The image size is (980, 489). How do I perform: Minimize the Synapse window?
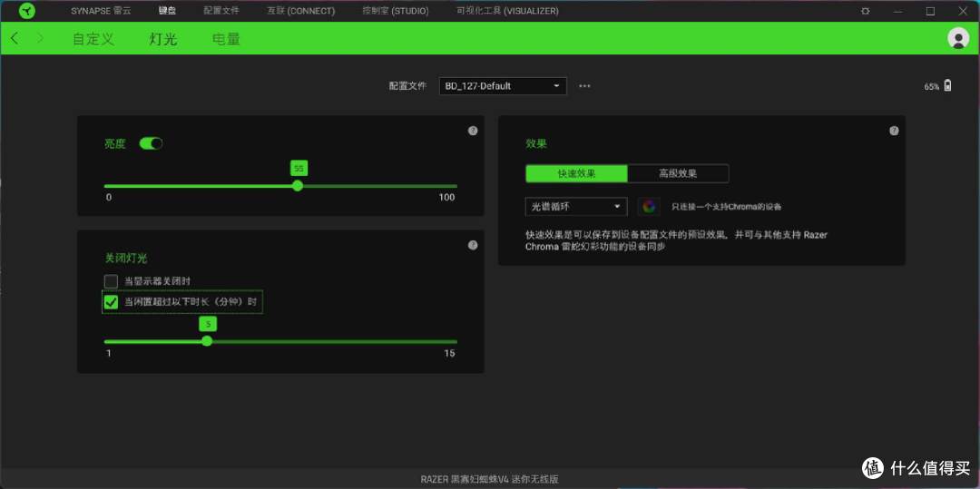(x=897, y=11)
